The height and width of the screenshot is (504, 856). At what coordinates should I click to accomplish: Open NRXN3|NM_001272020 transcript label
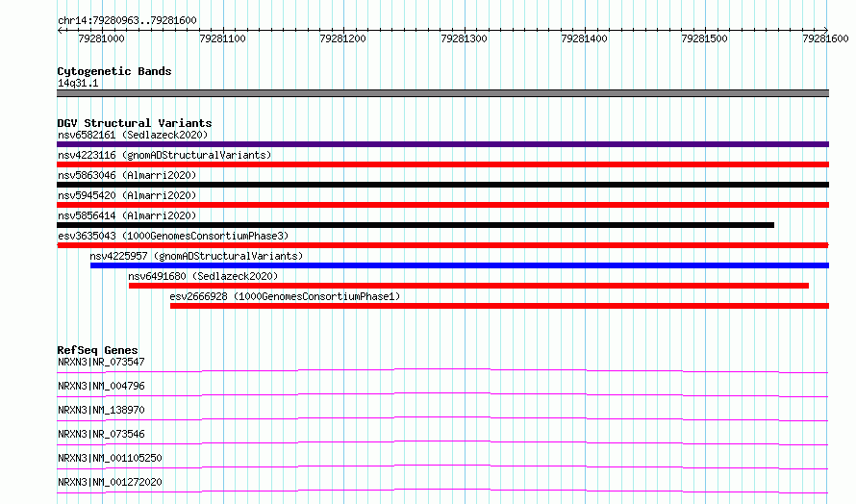[110, 482]
